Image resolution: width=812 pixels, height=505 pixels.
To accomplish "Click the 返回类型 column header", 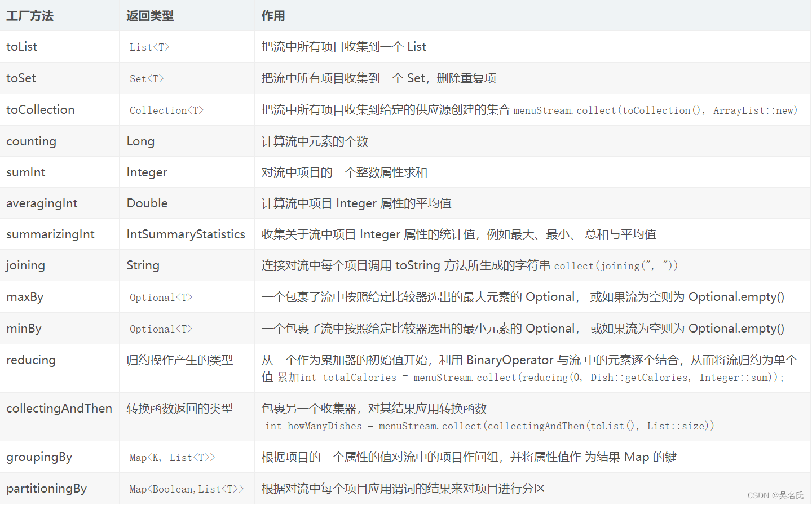I will pyautogui.click(x=151, y=16).
